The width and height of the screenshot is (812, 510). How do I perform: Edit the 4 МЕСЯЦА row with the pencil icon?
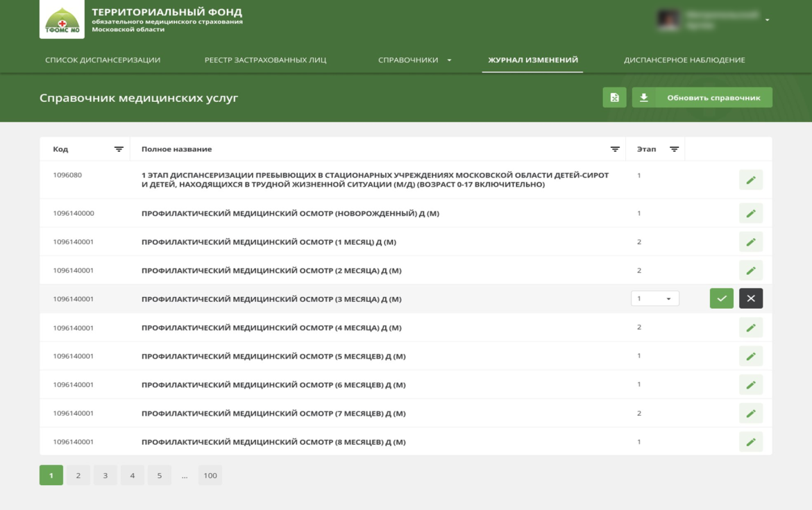click(x=750, y=328)
